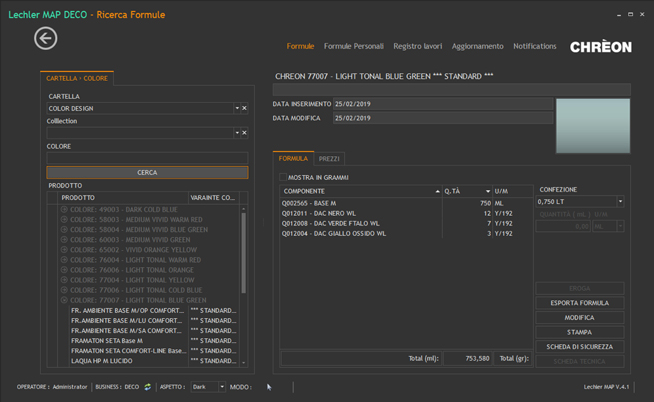654x402 pixels.
Task: Select component Q002565 - BASE M row
Action: click(406, 203)
